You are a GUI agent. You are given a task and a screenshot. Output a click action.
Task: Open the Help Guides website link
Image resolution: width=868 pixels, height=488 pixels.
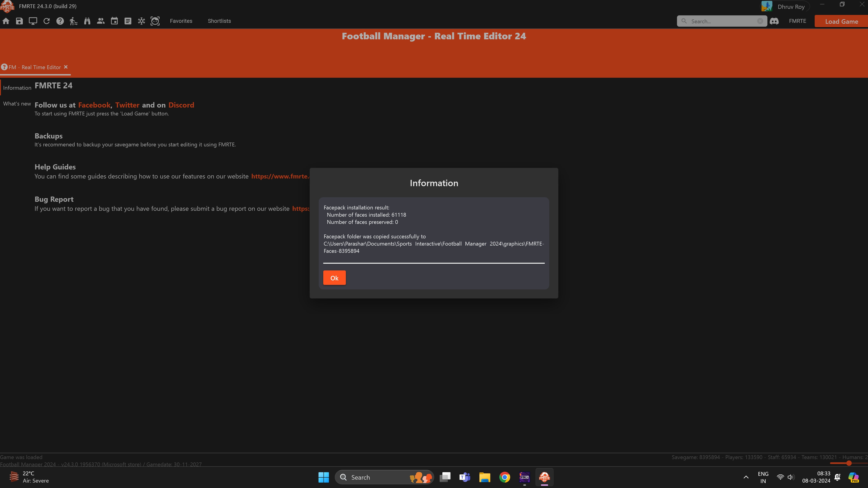click(280, 176)
